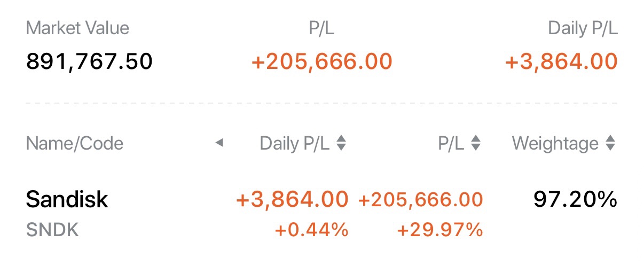Click the sort arrows next to Weightage
644x265 pixels.
[610, 143]
